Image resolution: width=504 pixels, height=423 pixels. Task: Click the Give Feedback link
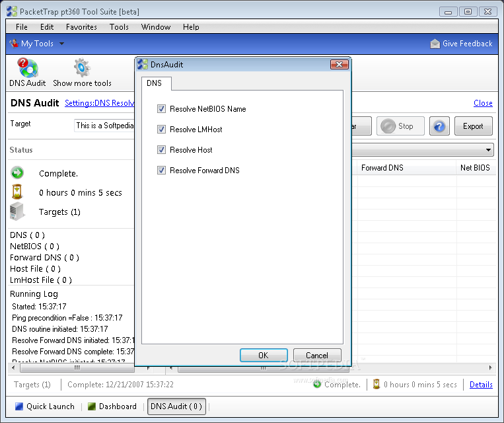468,44
